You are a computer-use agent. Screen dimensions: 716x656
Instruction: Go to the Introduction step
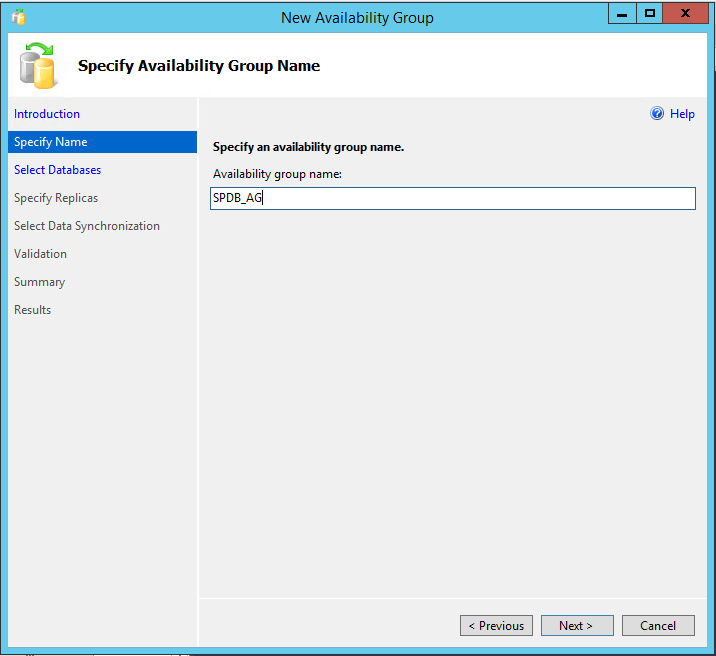pos(47,114)
